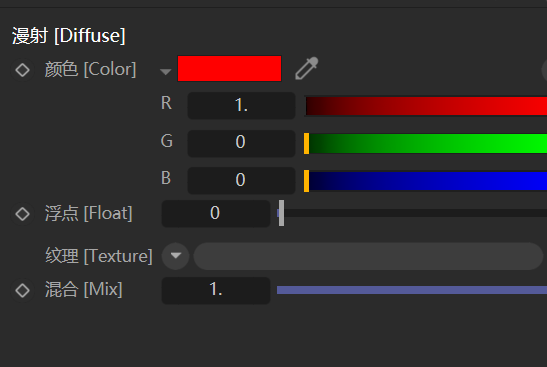Toggle the Float keyframe diamond
The height and width of the screenshot is (367, 547).
click(23, 214)
